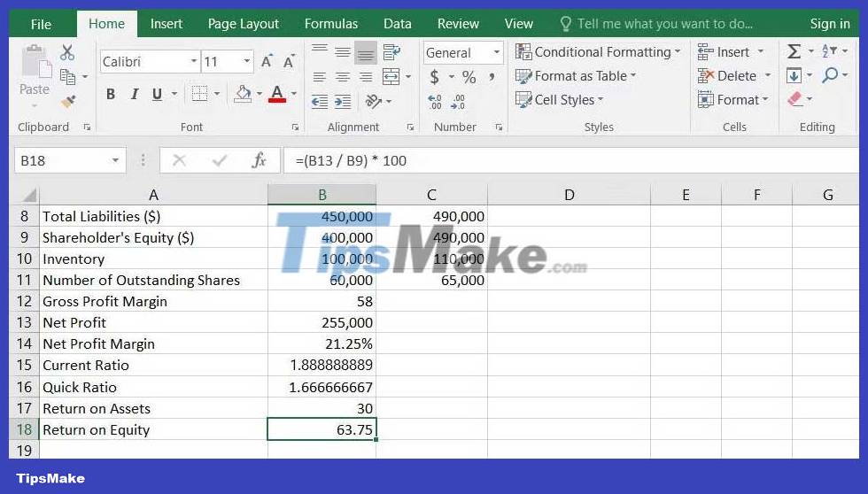Click the Sign in link

(830, 24)
